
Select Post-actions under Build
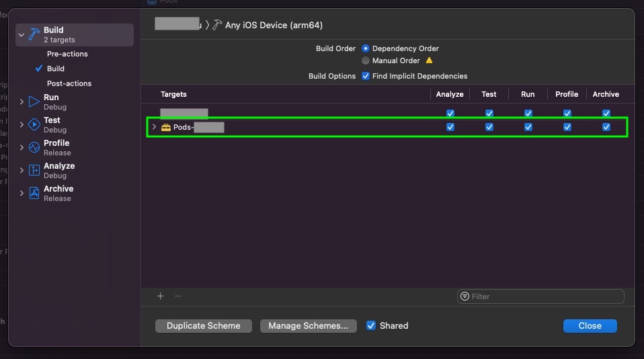[69, 83]
